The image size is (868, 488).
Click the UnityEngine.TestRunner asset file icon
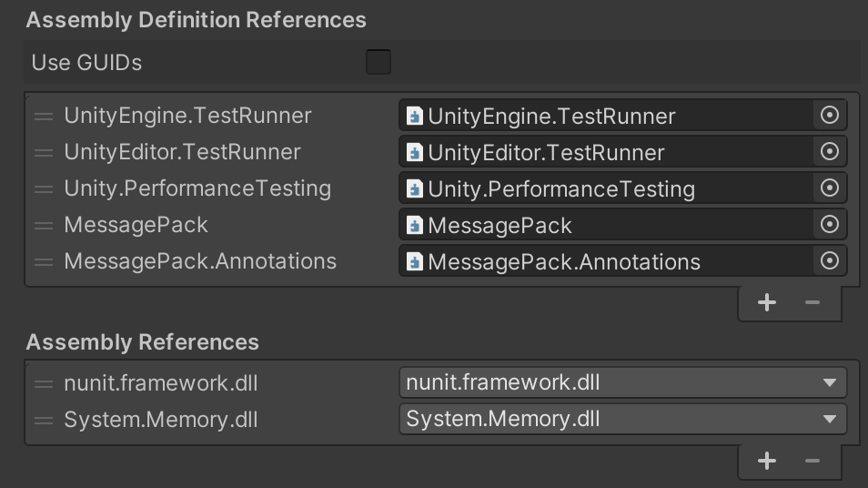(415, 117)
